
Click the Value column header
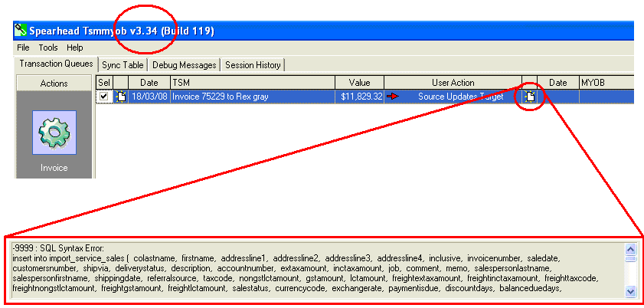coord(359,83)
